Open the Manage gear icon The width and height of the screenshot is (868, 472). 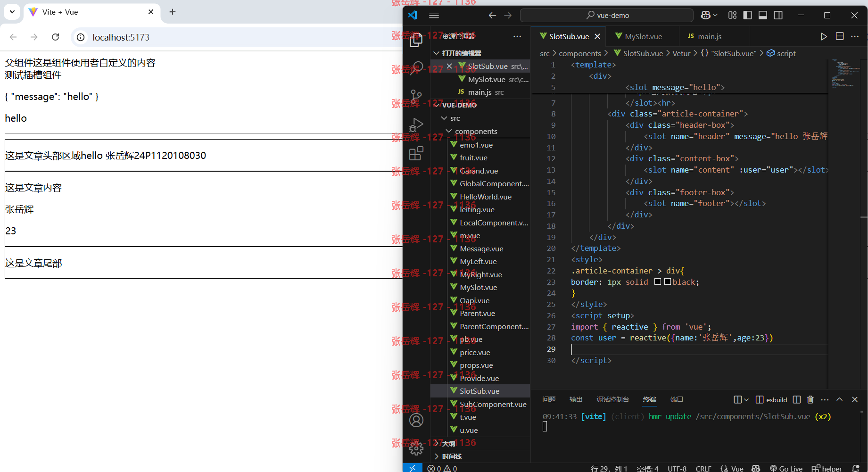[416, 448]
